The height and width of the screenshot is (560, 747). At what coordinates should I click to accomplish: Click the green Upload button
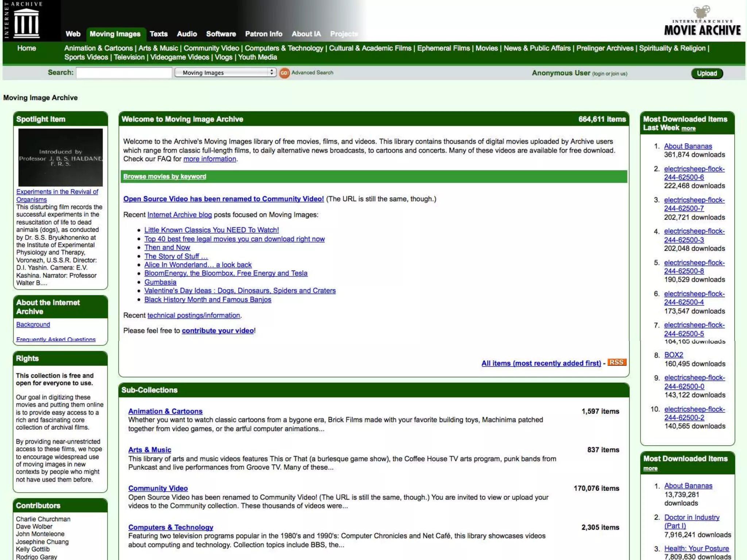click(707, 73)
